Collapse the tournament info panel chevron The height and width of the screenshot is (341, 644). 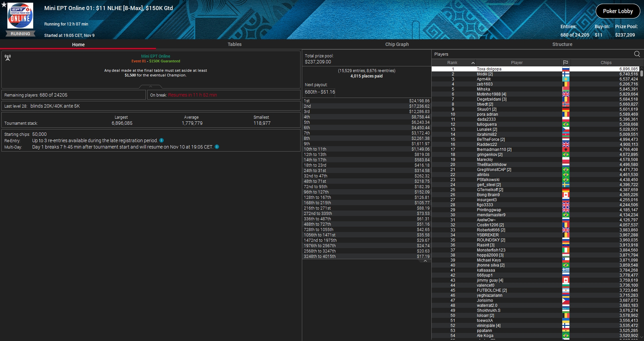pyautogui.click(x=151, y=87)
